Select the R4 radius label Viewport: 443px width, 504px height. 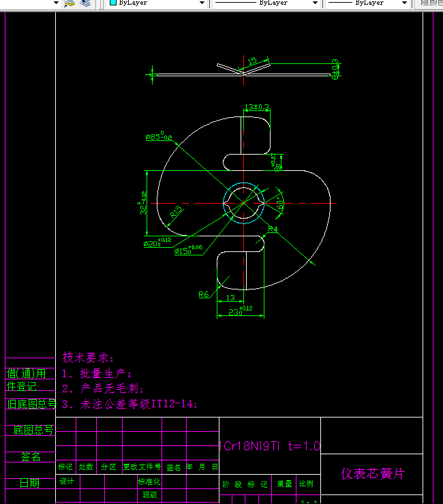(x=273, y=229)
